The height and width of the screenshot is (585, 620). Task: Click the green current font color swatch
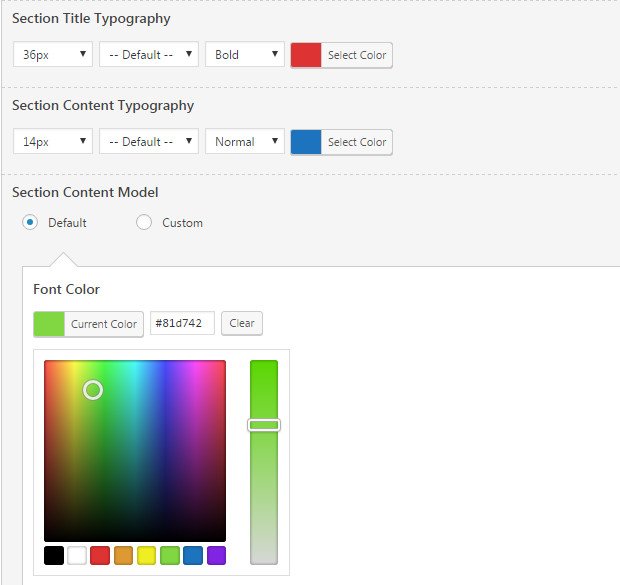click(49, 324)
